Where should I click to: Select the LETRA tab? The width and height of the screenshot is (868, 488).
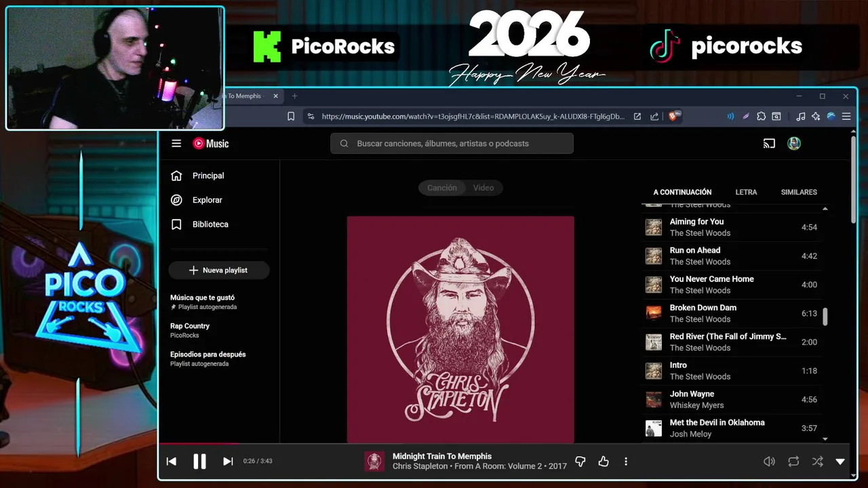coord(746,192)
